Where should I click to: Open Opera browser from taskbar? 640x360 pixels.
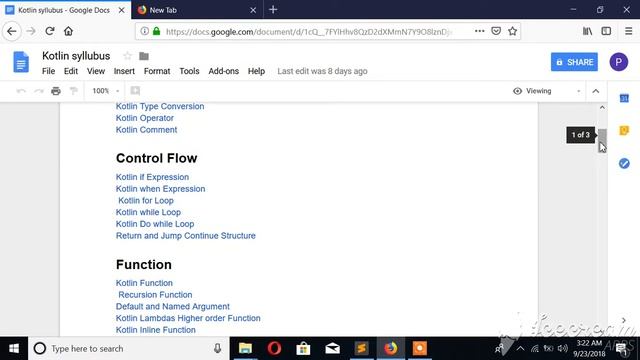click(x=274, y=349)
